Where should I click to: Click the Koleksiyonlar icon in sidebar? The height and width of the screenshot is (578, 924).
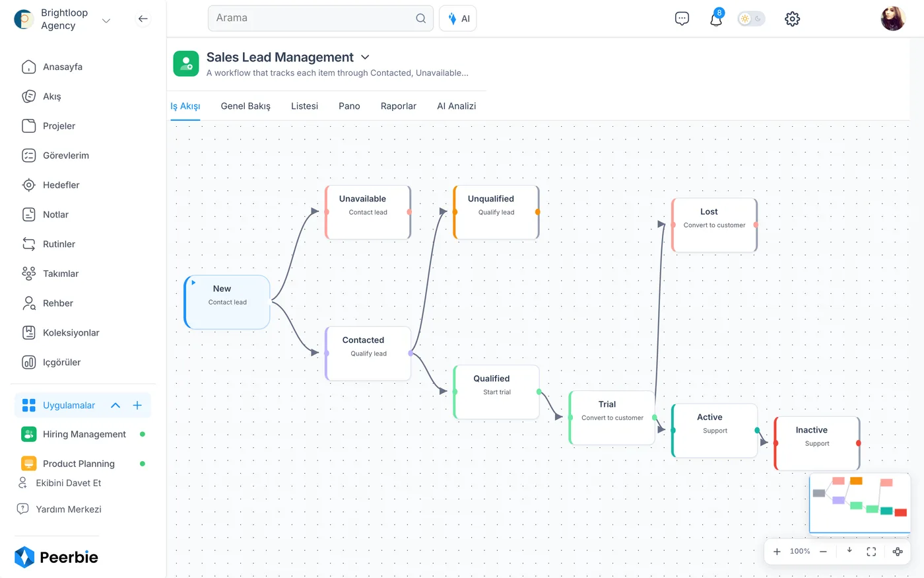28,332
